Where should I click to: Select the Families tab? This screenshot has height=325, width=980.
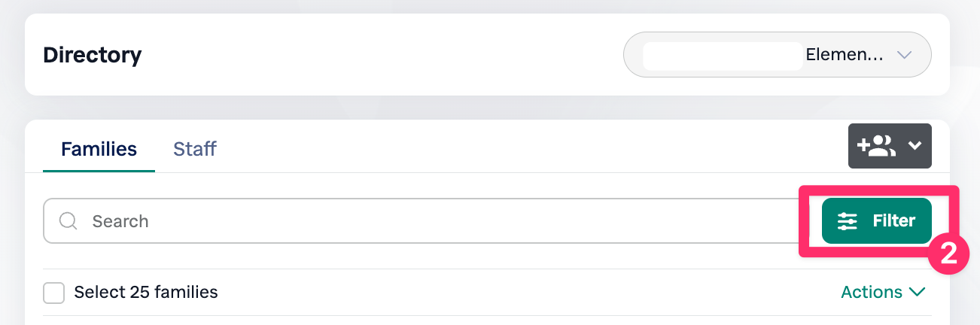tap(99, 149)
